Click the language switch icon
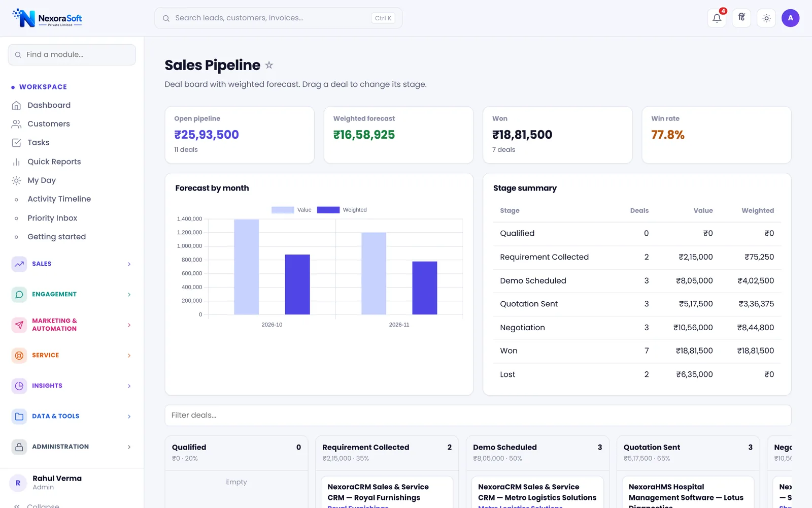Viewport: 812px width, 508px height. [x=741, y=18]
